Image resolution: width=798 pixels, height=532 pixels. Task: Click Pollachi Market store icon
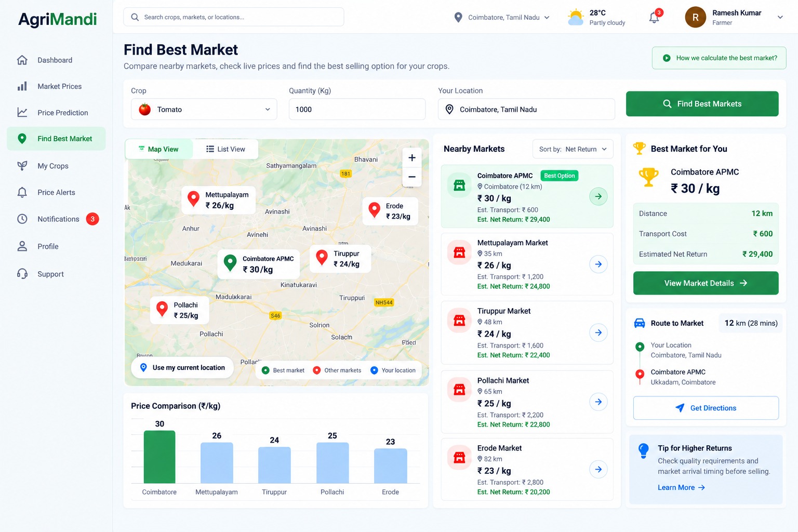pyautogui.click(x=459, y=390)
